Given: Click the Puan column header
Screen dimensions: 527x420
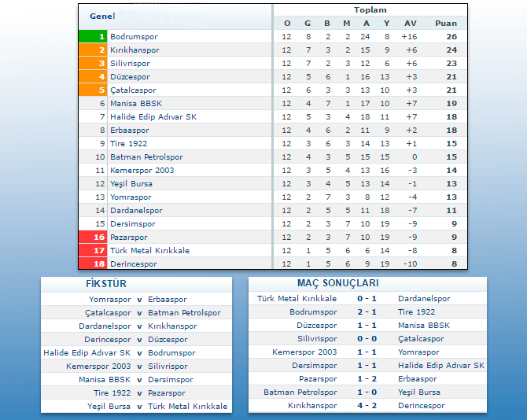Looking at the screenshot, I should pyautogui.click(x=451, y=24).
